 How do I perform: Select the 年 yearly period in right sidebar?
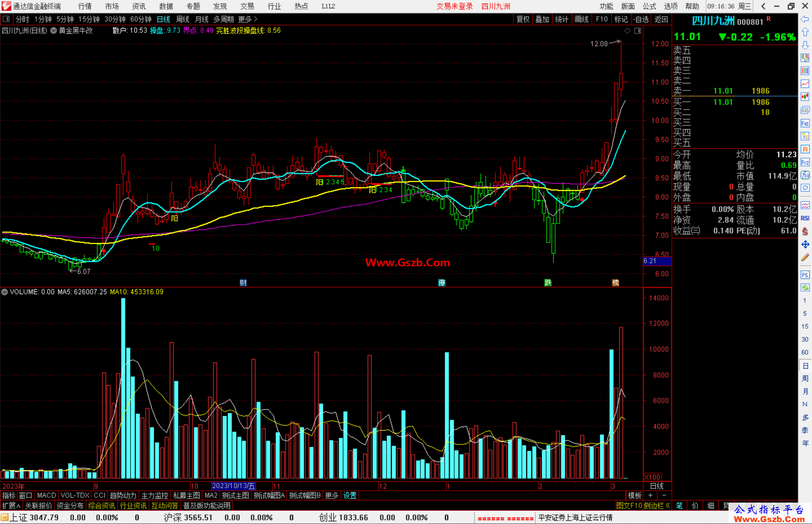pos(805,444)
